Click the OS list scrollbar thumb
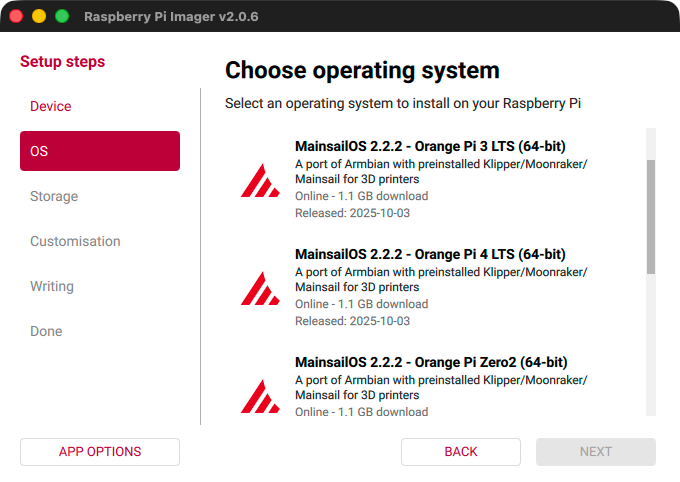 coord(651,217)
